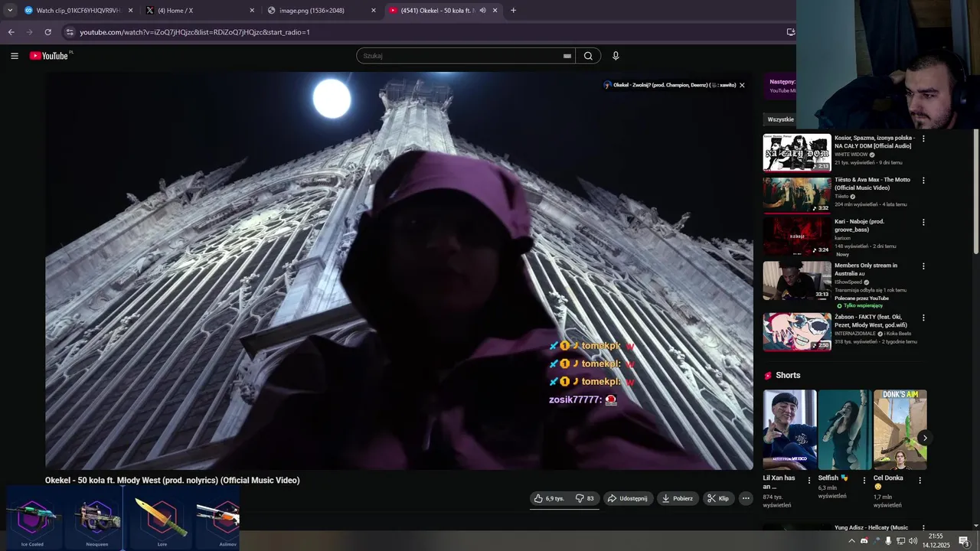
Task: Open volume control in system tray
Action: click(x=913, y=541)
